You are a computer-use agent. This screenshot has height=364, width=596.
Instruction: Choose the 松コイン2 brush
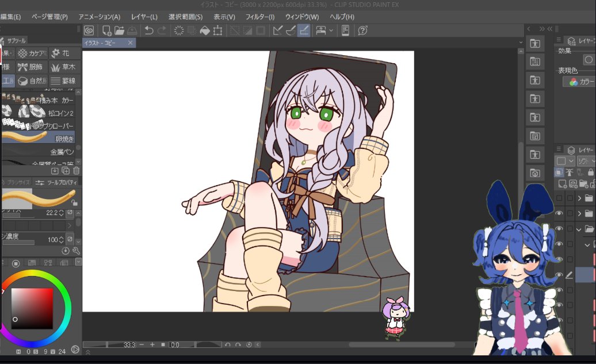click(38, 113)
